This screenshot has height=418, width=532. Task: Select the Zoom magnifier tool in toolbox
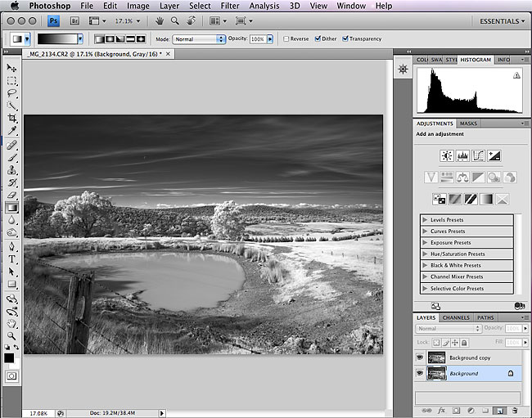point(12,335)
